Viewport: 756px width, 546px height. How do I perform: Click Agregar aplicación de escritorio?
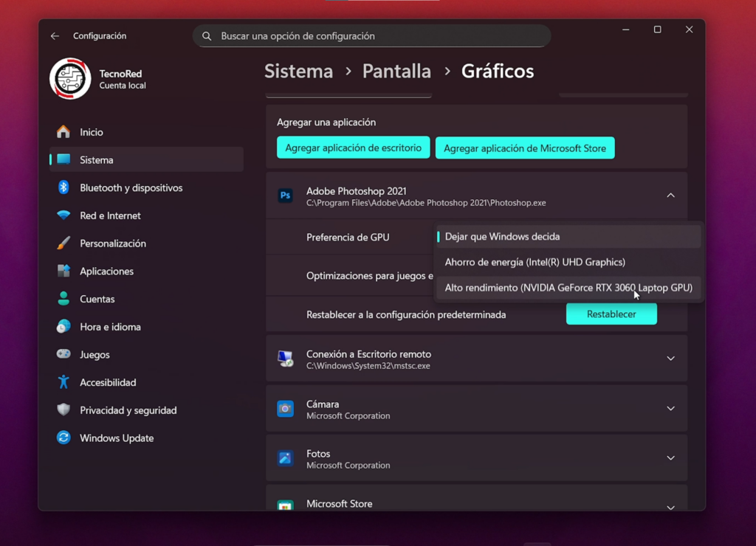[x=352, y=147]
